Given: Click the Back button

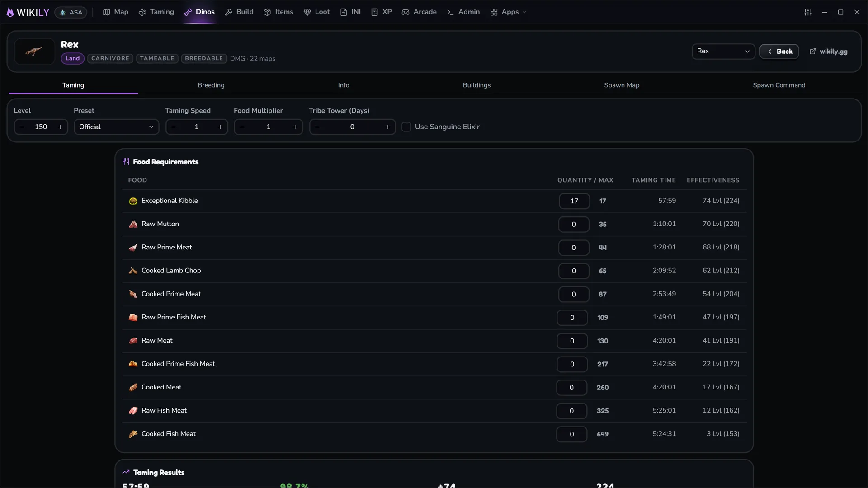Looking at the screenshot, I should point(779,52).
